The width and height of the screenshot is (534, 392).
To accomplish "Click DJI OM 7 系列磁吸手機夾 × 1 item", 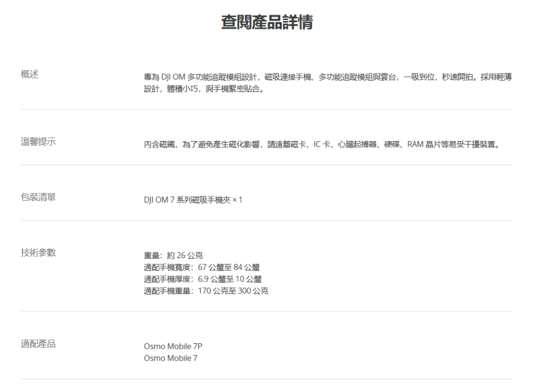I will coord(193,200).
